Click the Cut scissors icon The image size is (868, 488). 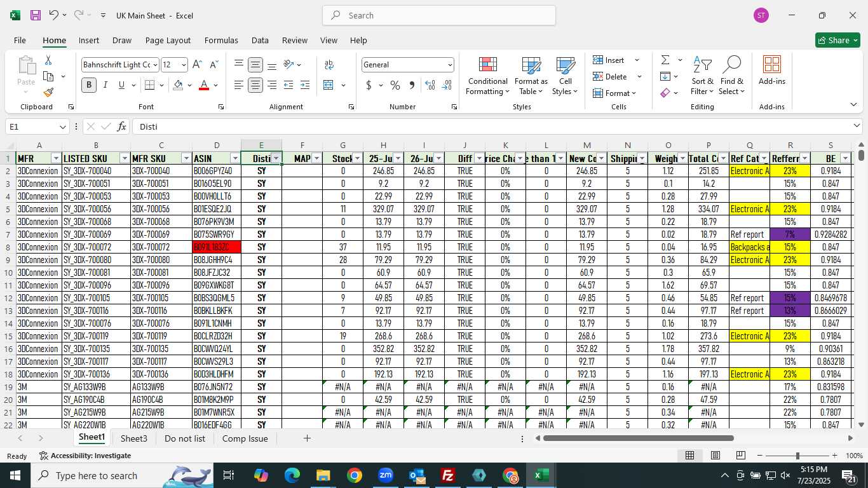(x=48, y=60)
